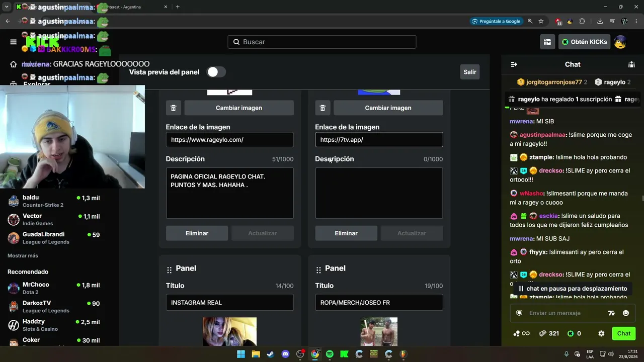Open the Chrome three-dot menu
Viewport: 644px width, 362px height.
636,21
